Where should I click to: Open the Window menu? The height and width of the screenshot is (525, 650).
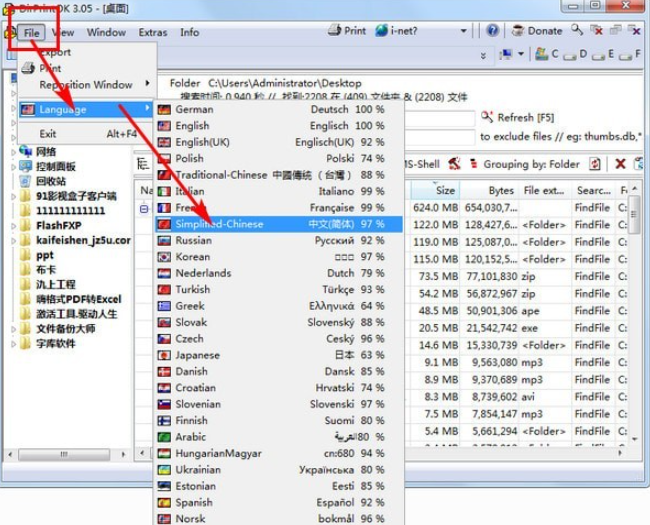pos(106,32)
